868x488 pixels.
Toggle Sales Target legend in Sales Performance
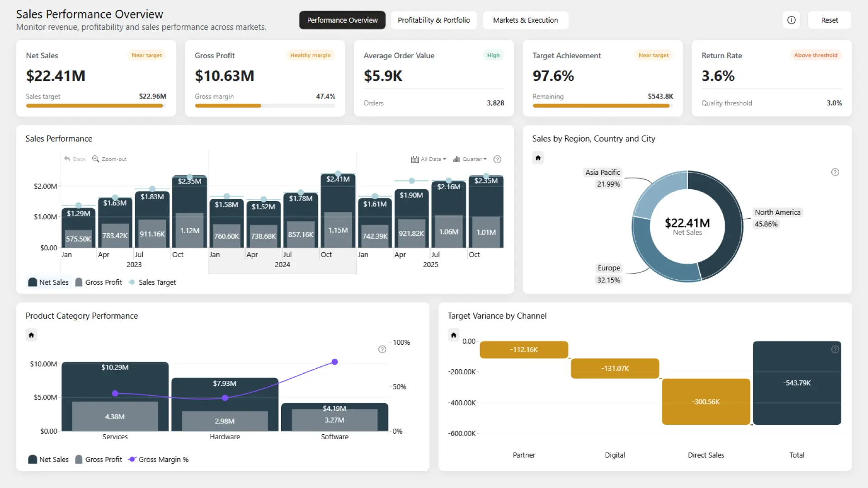(x=152, y=282)
